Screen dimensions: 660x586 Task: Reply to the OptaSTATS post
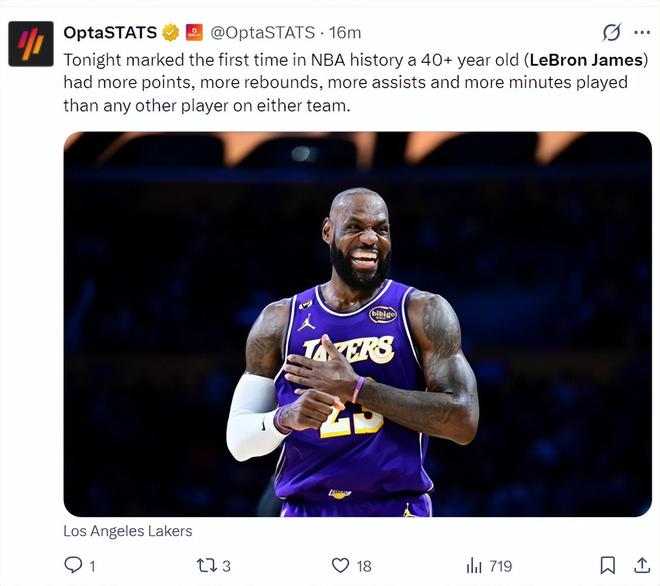(x=73, y=566)
